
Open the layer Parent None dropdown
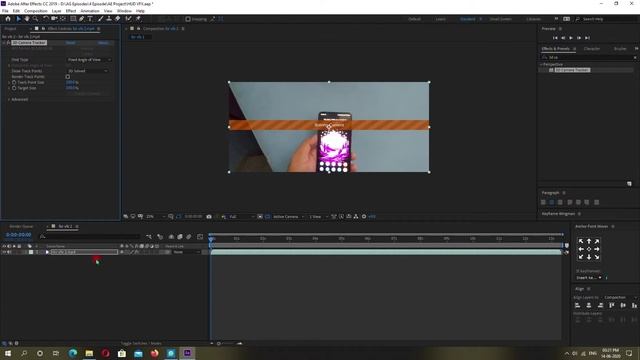[187, 252]
